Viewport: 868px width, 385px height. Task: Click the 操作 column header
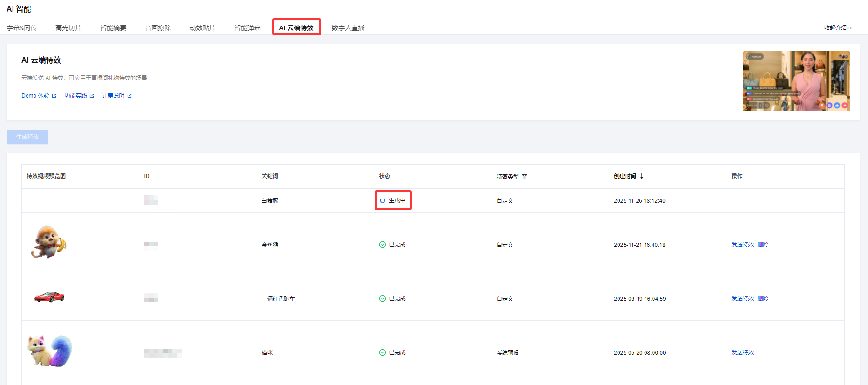737,176
